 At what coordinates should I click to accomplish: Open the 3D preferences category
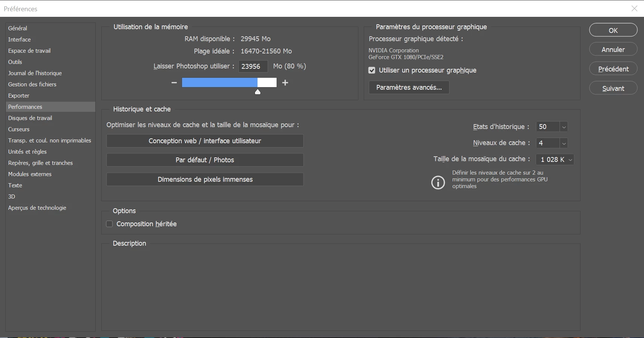point(50,196)
